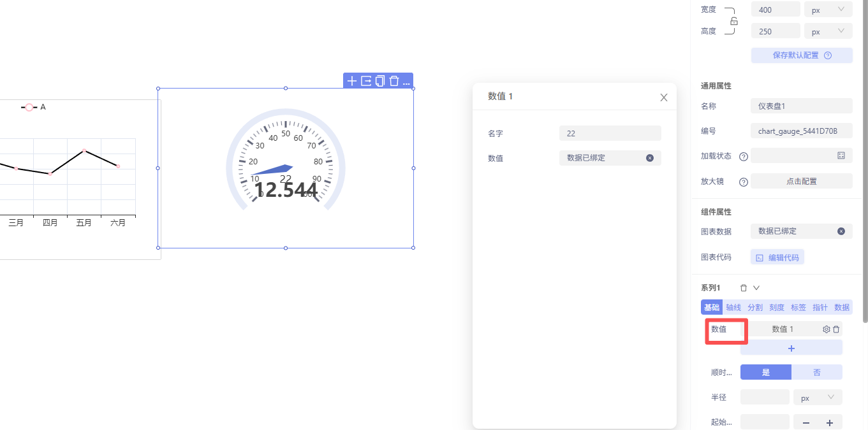Click the 半径 value field
The height and width of the screenshot is (430, 868).
point(765,397)
